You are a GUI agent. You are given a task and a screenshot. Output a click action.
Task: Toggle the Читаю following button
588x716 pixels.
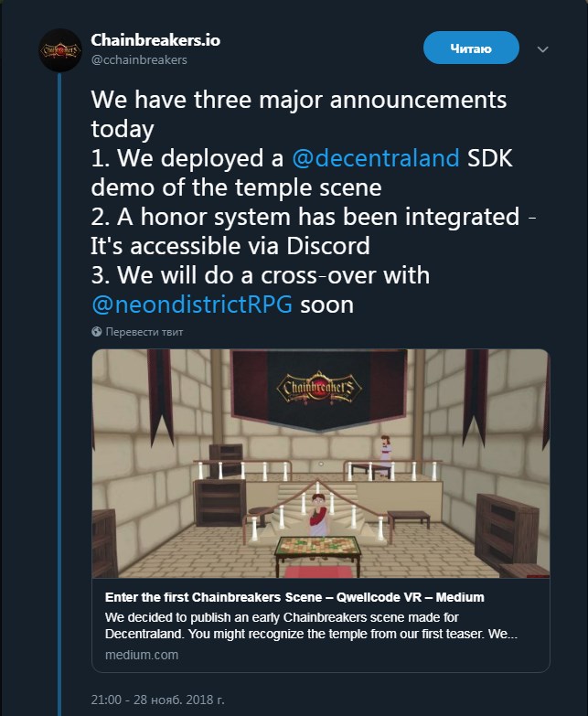click(471, 48)
